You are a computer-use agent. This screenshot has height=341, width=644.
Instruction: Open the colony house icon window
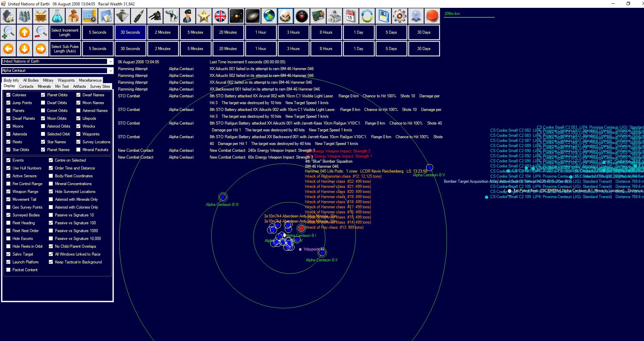8,16
